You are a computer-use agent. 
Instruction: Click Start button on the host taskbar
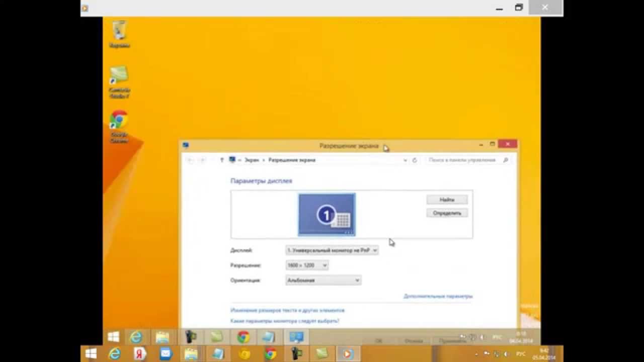pyautogui.click(x=91, y=353)
